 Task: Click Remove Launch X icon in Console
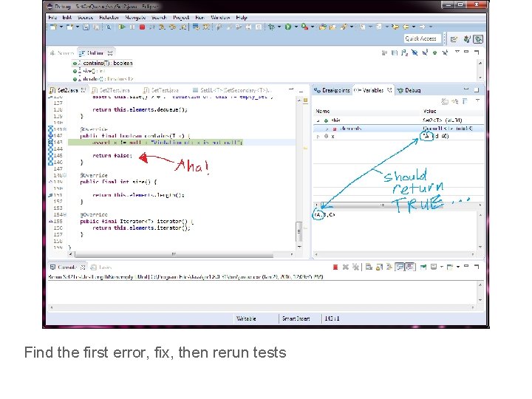[x=345, y=267]
